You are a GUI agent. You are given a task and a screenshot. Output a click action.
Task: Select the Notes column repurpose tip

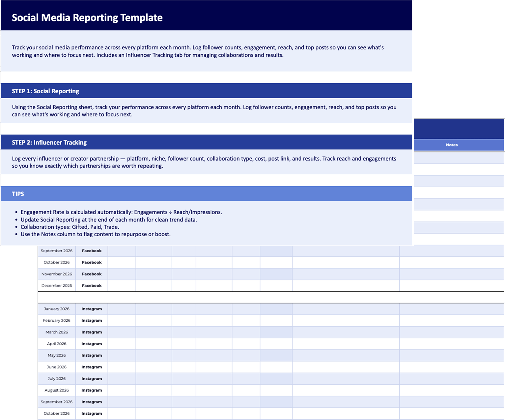96,234
